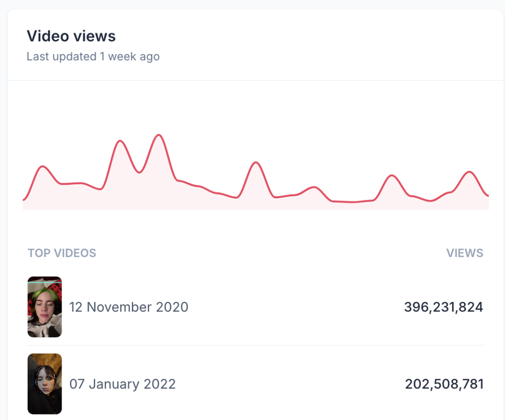
Task: Select the chart peak just before the tallest
Action: (120, 141)
